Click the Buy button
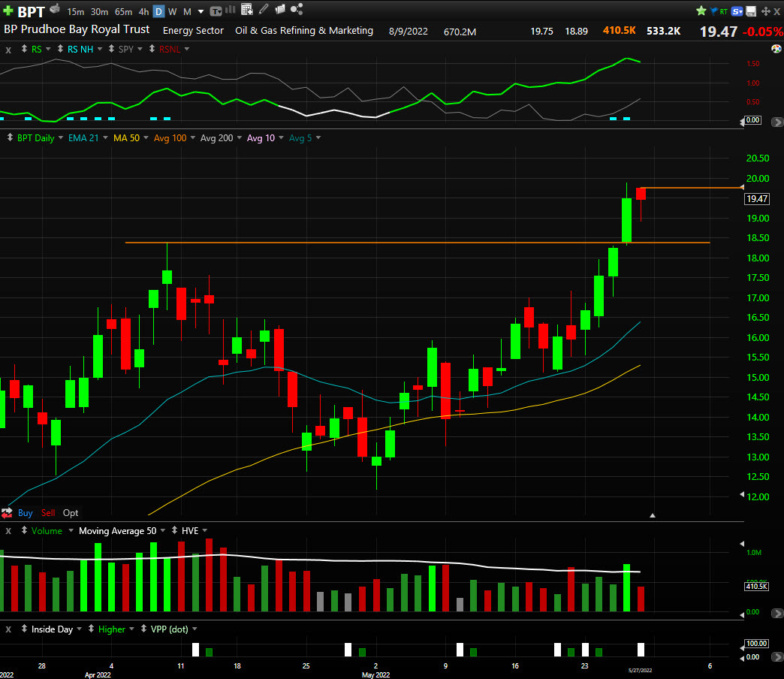784x679 pixels. click(x=25, y=512)
